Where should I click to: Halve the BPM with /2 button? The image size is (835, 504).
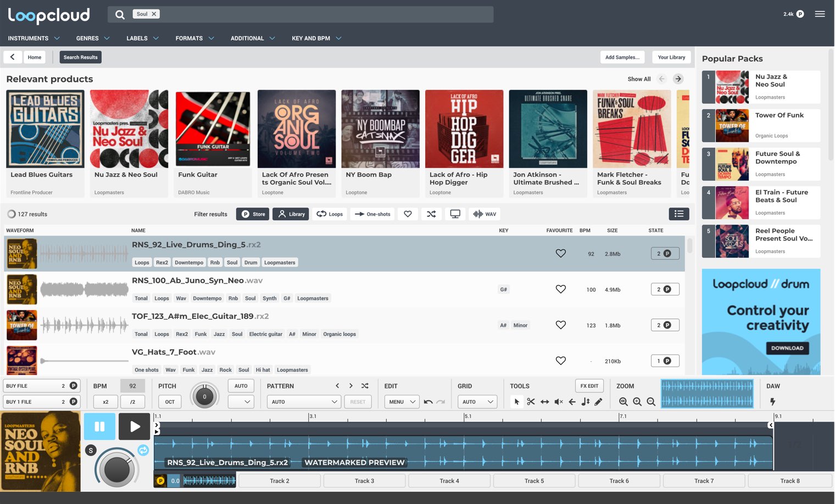click(x=132, y=402)
